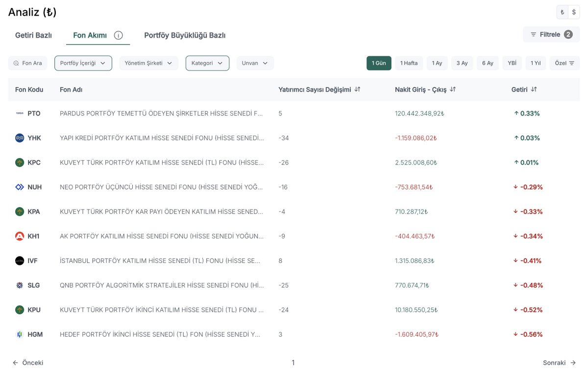Click QNB PORTFÖY ALGORİTMİK fund name
The width and height of the screenshot is (588, 375).
[x=162, y=285]
